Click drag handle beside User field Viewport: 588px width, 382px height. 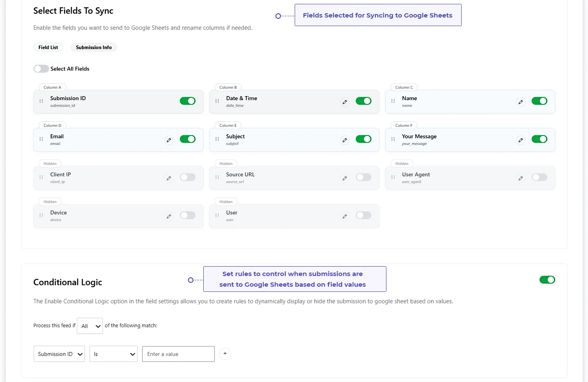tap(217, 215)
